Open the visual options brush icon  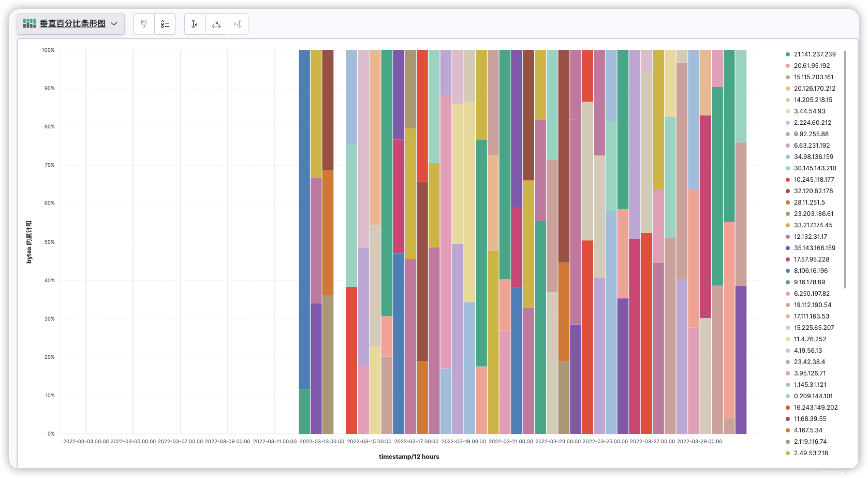click(x=144, y=24)
